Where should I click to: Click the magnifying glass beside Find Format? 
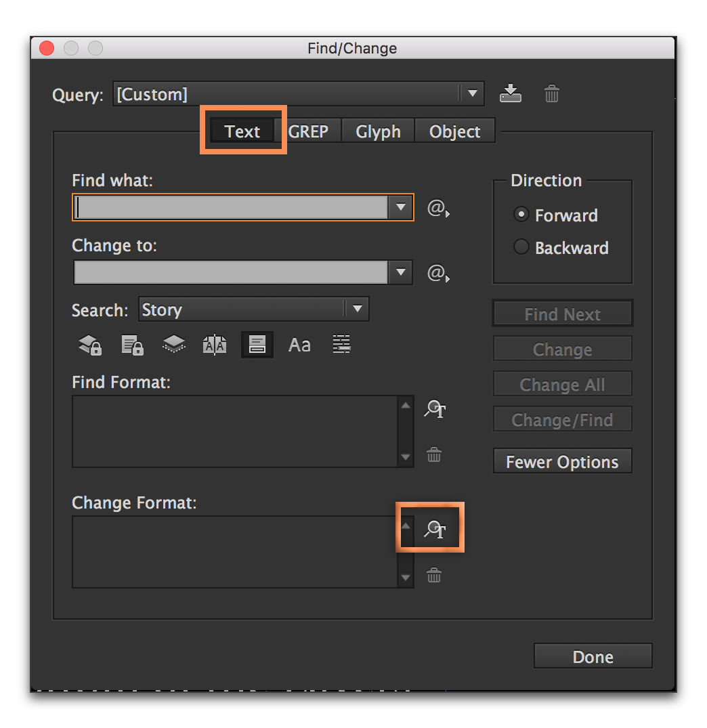coord(434,409)
